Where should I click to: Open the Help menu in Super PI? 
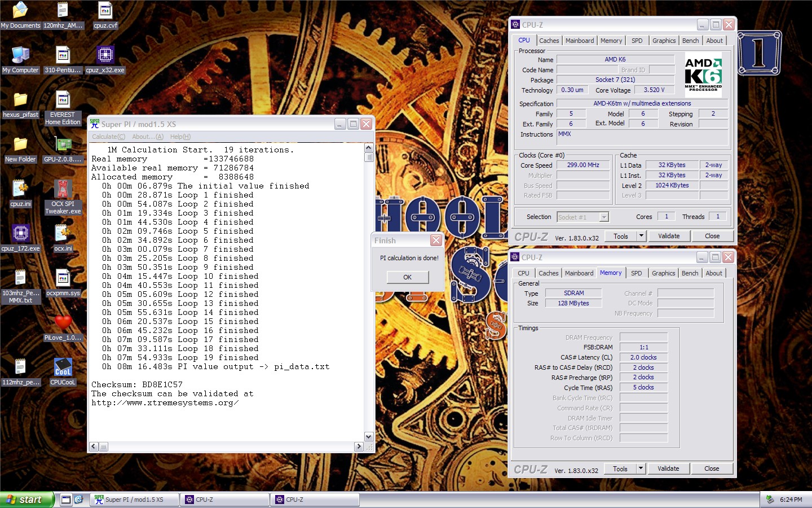tap(180, 137)
